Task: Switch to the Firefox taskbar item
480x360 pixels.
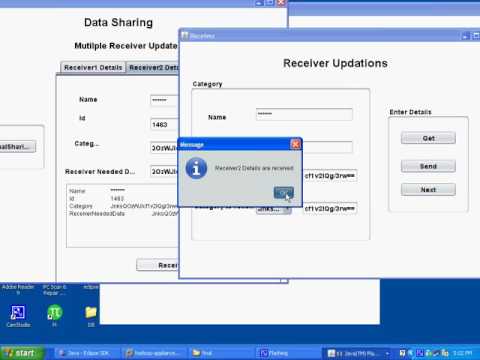Action: tap(153, 353)
